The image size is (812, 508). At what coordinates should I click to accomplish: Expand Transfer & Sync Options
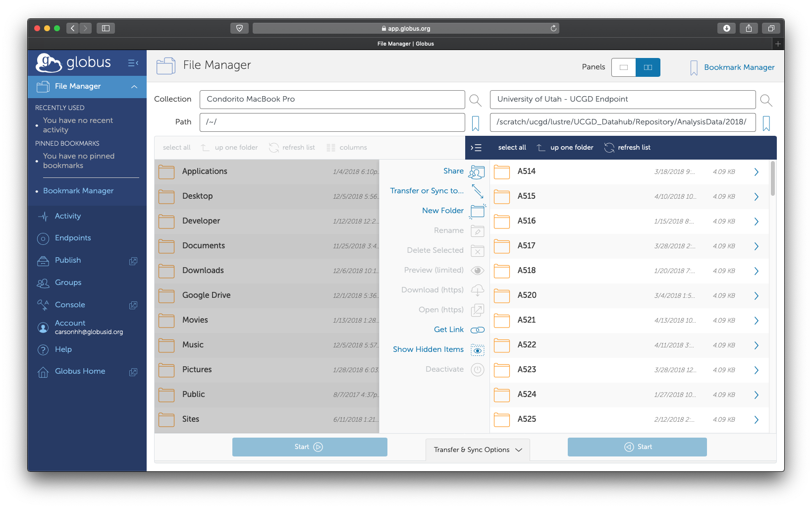tap(478, 450)
